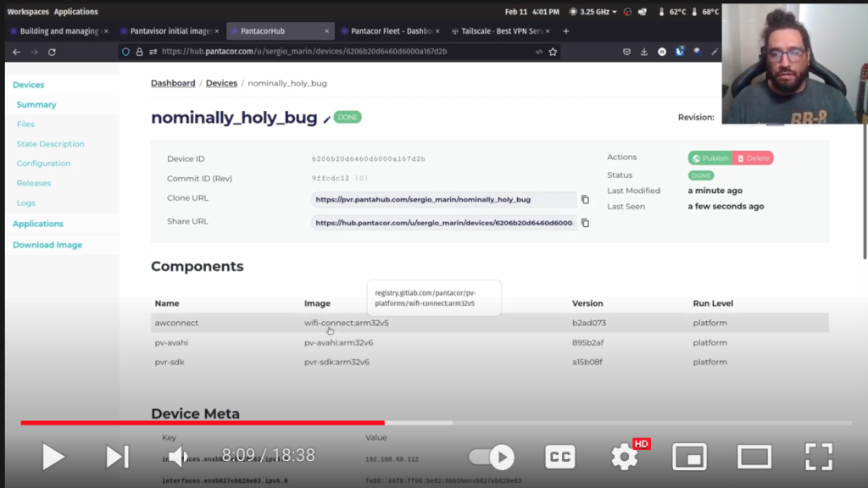Bookmark this page with star
The height and width of the screenshot is (488, 868).
pyautogui.click(x=553, y=52)
